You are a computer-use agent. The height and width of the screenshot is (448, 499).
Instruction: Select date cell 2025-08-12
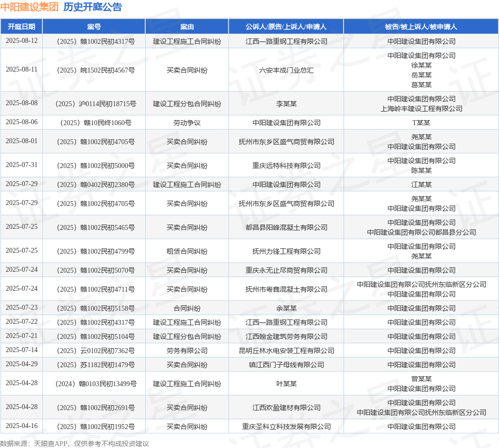coord(21,41)
